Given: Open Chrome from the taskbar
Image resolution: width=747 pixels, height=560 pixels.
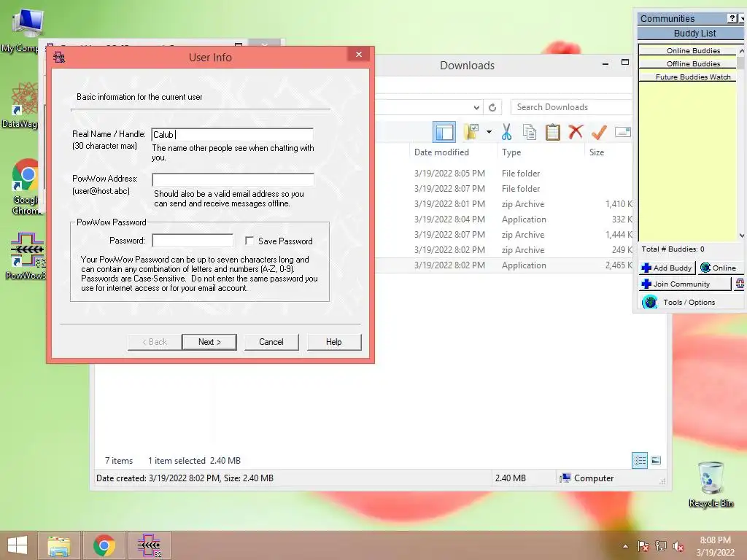Looking at the screenshot, I should coord(104,545).
